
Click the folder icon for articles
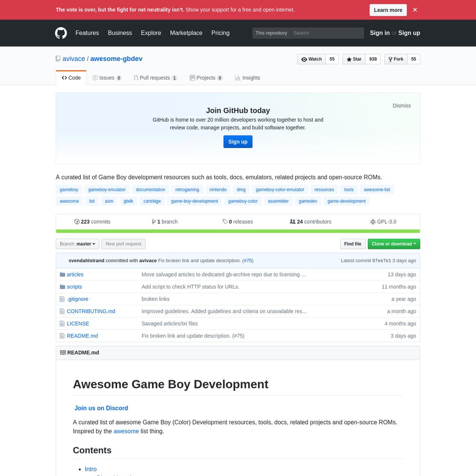[62, 275]
